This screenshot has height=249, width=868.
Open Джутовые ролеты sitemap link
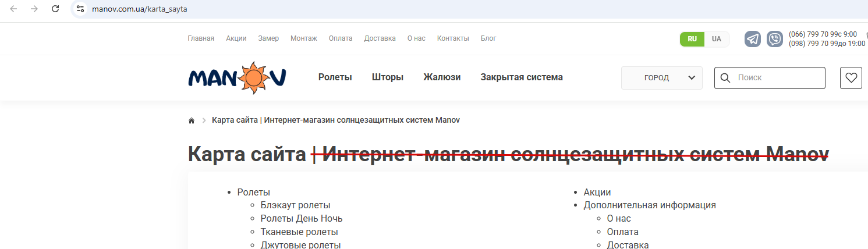[300, 245]
